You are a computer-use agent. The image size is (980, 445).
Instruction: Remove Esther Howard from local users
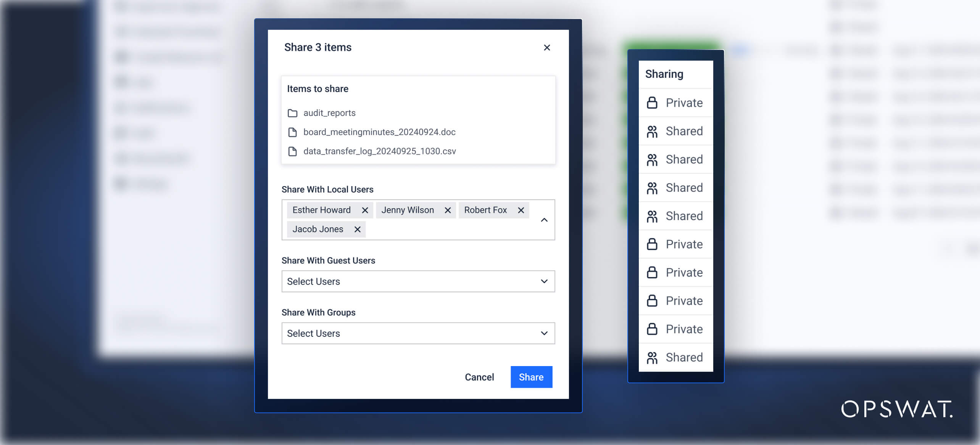pyautogui.click(x=365, y=210)
